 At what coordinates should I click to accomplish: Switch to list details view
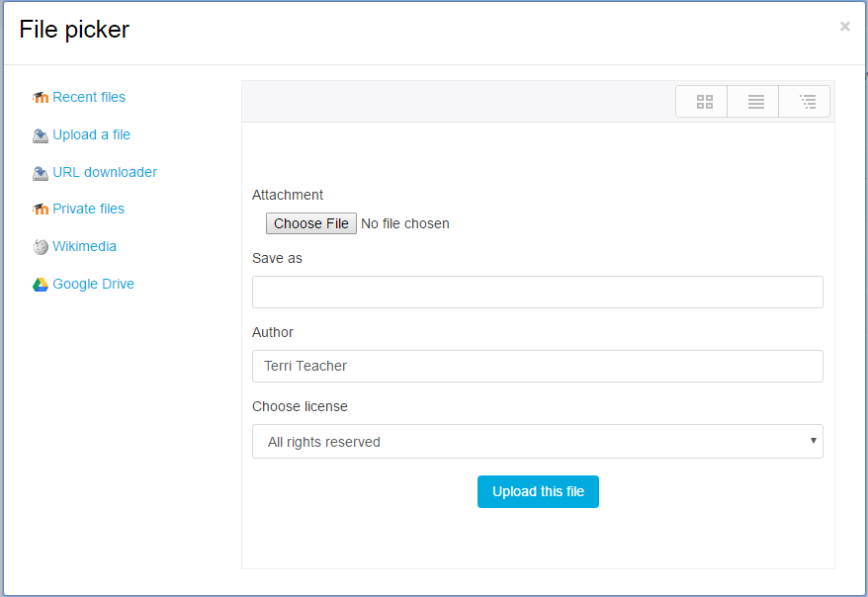pos(755,102)
